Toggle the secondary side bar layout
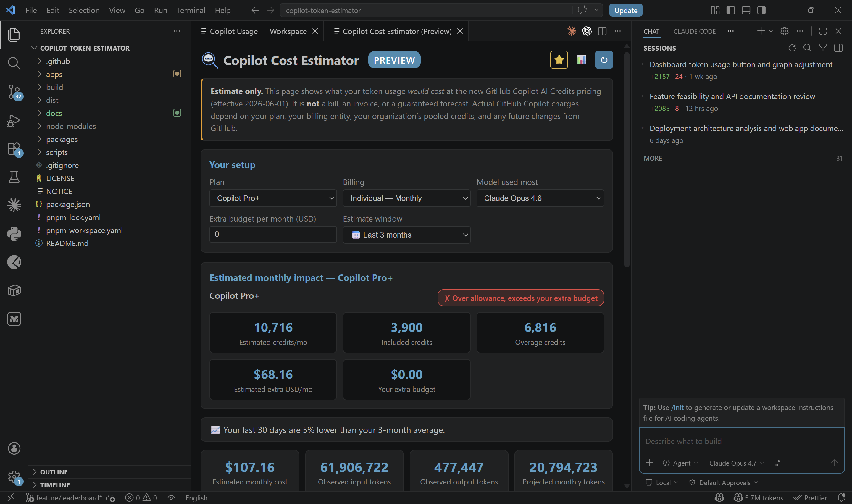 761,10
